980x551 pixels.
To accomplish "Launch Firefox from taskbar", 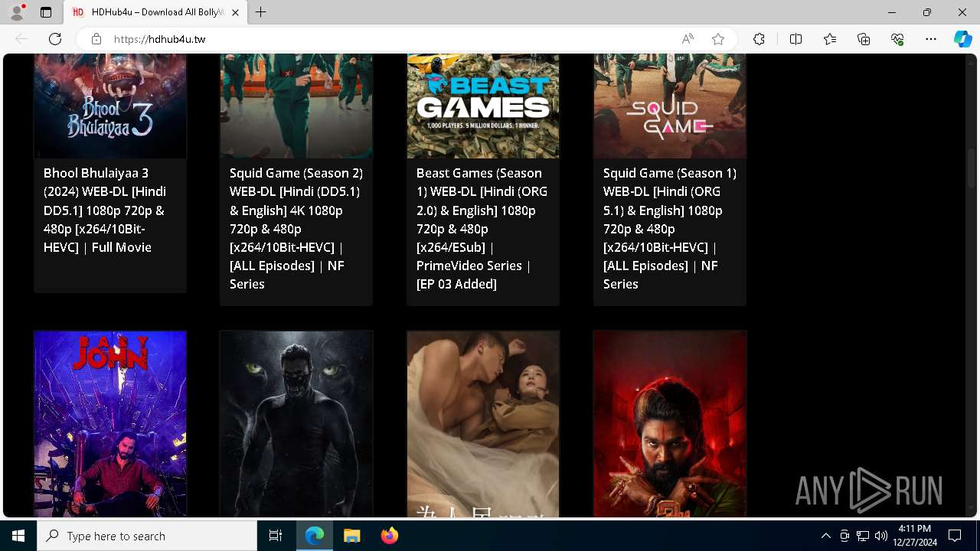I will (390, 536).
